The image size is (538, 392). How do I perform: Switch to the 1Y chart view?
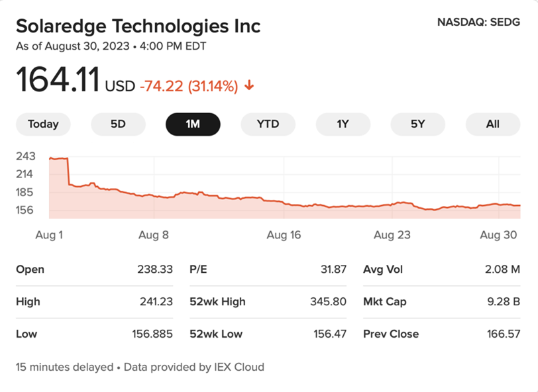(343, 124)
